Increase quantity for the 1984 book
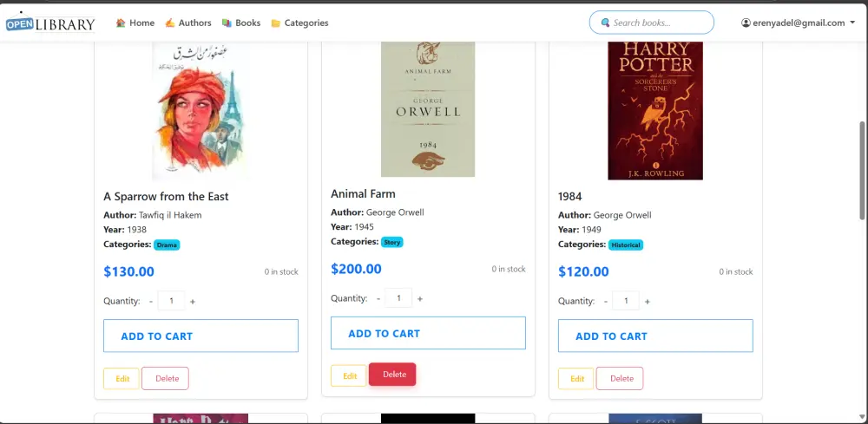Screen dimensions: 868x424 pos(648,302)
